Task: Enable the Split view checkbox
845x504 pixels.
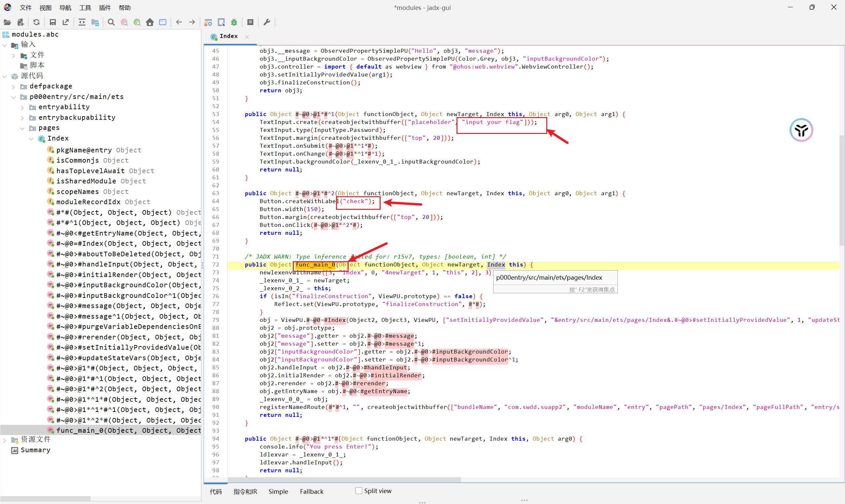Action: pyautogui.click(x=358, y=491)
